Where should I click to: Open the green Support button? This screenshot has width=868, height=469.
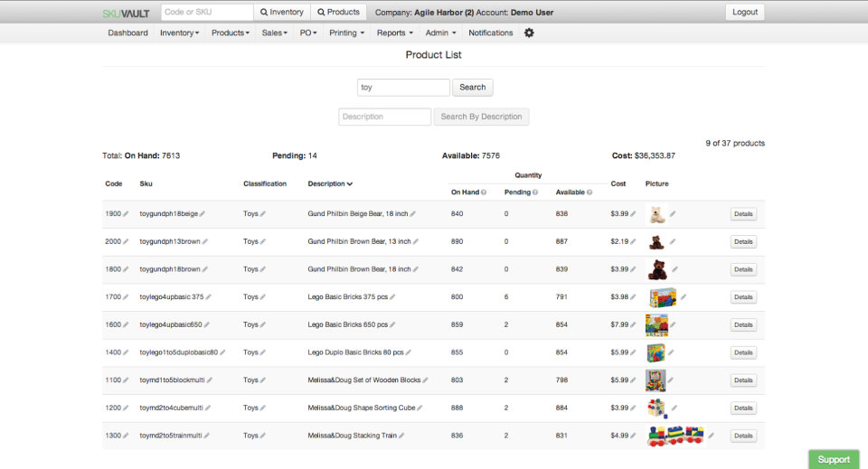point(834,459)
